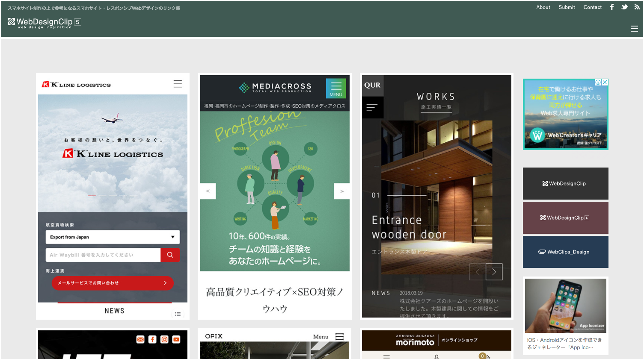Screen dimensions: 644x359
Task: Click the red mail service inquiry button
Action: coord(113,283)
